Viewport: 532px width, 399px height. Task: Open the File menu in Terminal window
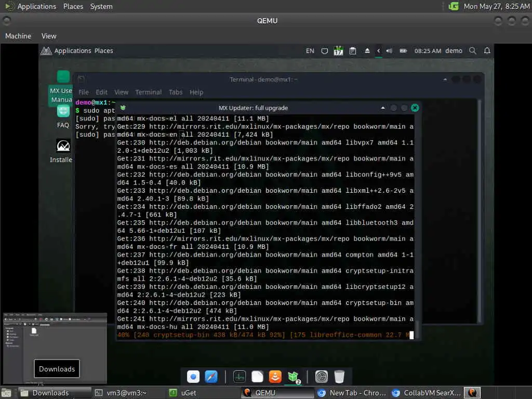pos(84,92)
